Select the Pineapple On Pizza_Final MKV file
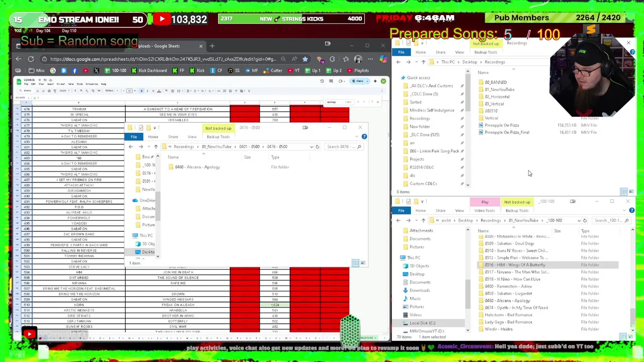644x362 pixels. [x=507, y=132]
